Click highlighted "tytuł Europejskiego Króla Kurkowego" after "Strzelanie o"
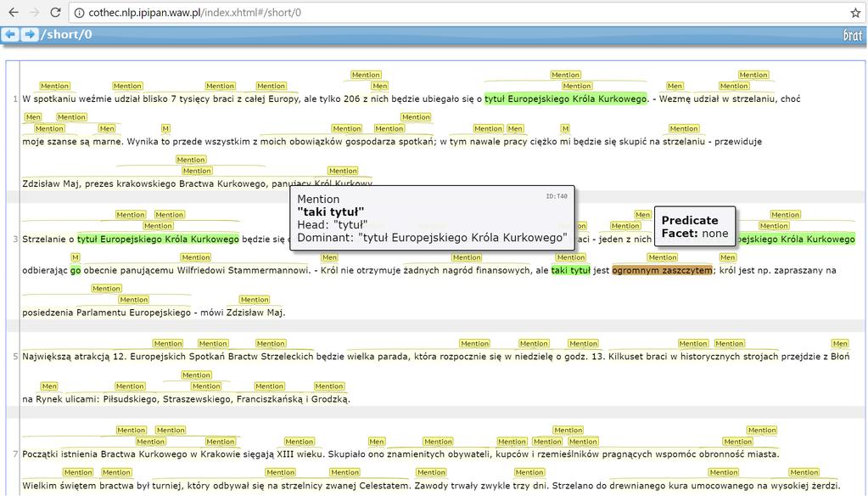The image size is (868, 496). (x=158, y=240)
